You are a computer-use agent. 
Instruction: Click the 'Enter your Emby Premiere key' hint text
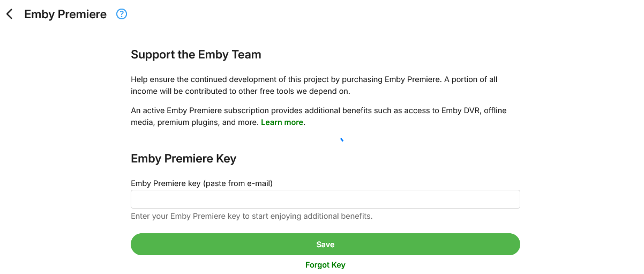[251, 216]
